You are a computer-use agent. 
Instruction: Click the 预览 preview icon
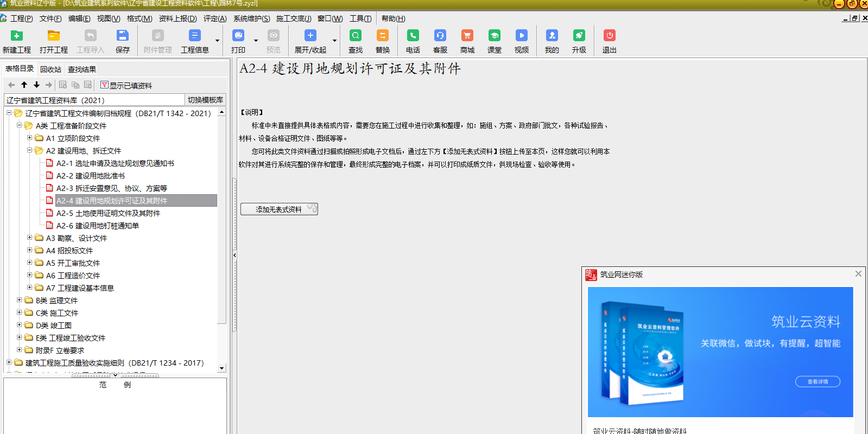coord(274,42)
